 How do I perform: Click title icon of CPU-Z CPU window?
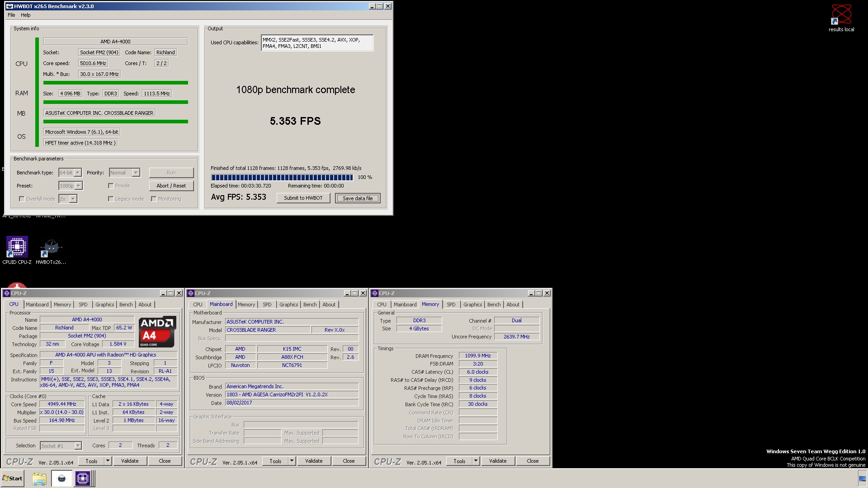[x=7, y=293]
